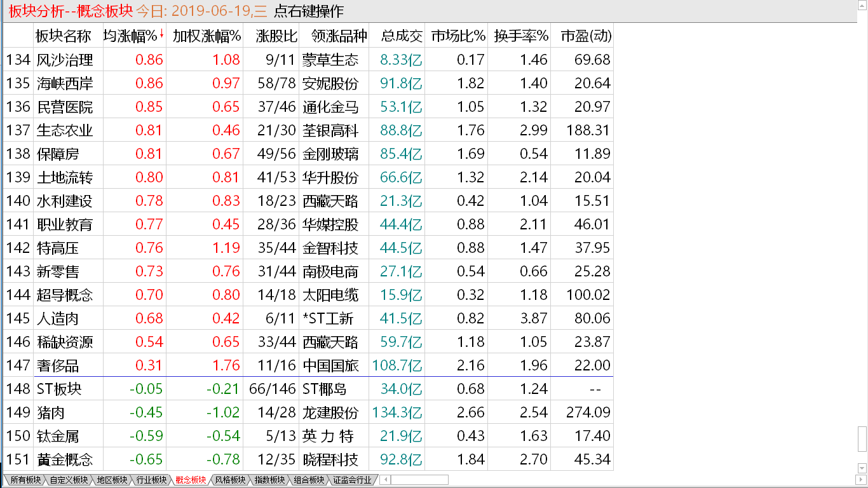868x488 pixels.
Task: Click leading stock 通化金马
Action: pos(330,107)
